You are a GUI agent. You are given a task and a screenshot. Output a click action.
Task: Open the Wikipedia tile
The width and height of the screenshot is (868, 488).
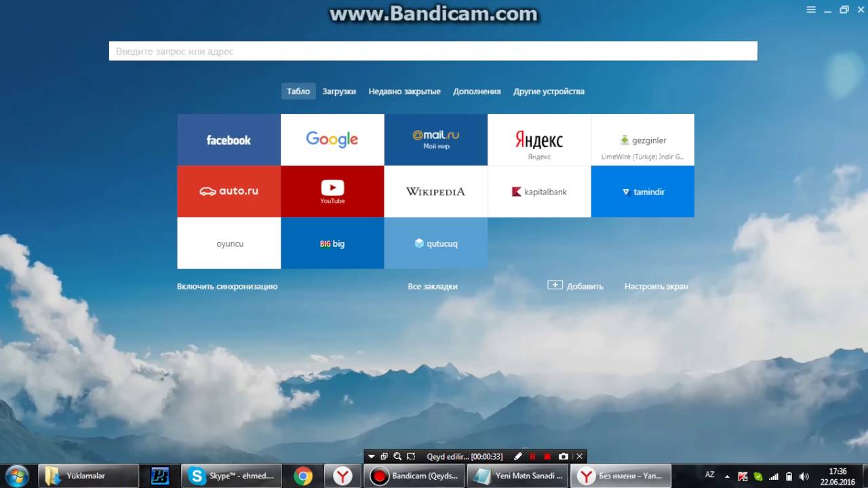coord(435,191)
